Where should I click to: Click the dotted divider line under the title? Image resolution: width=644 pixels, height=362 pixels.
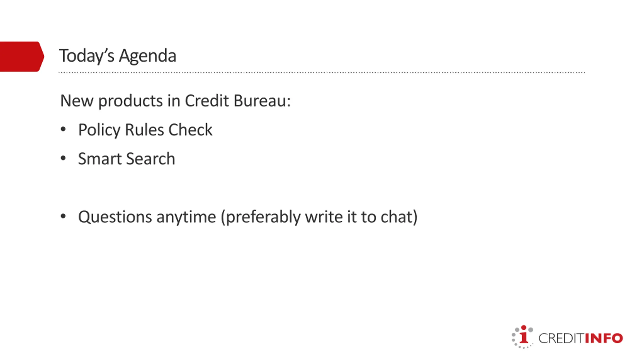tap(321, 73)
